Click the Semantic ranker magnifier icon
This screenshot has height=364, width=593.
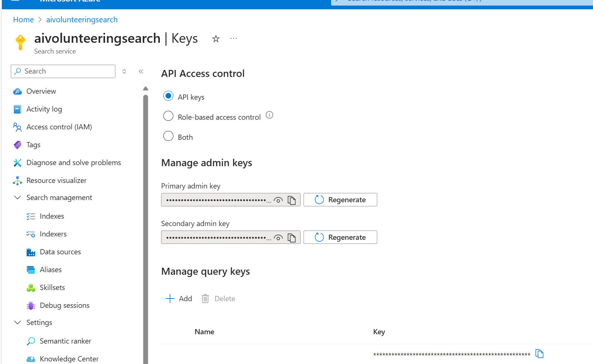click(x=31, y=341)
